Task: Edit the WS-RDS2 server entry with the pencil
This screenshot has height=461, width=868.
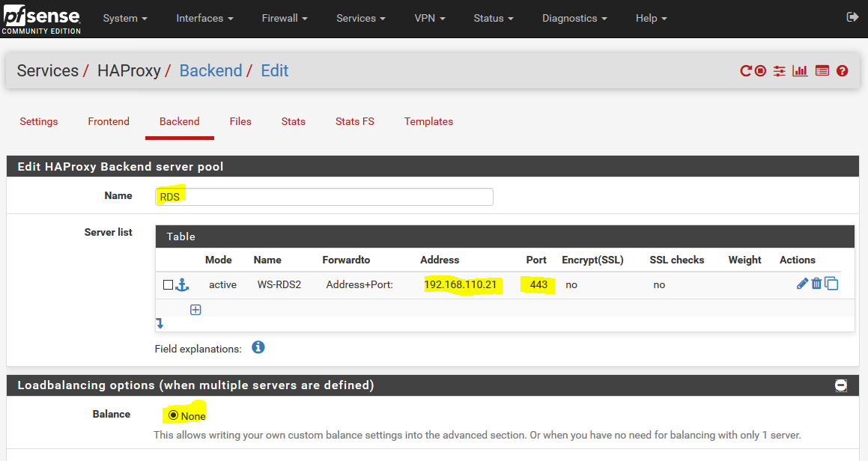Action: 802,284
